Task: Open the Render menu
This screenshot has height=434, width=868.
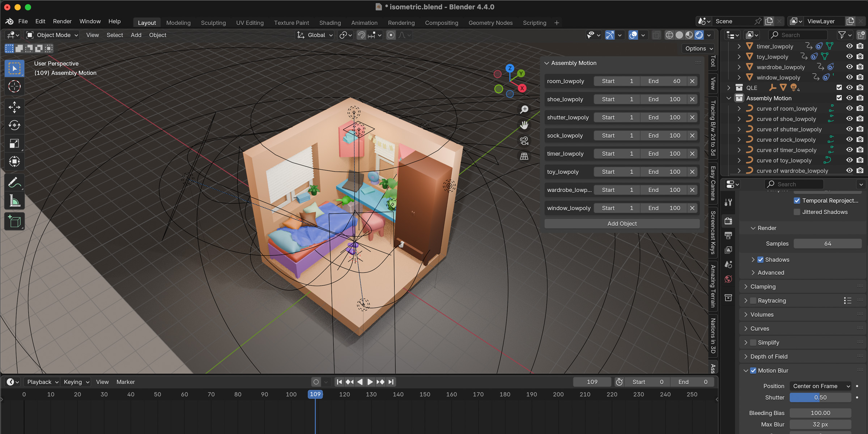Action: (x=62, y=21)
